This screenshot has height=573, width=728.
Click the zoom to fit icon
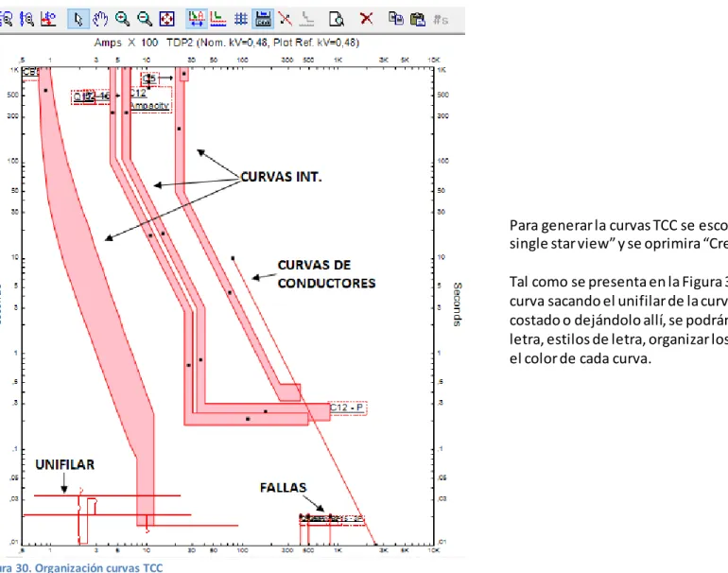(166, 19)
